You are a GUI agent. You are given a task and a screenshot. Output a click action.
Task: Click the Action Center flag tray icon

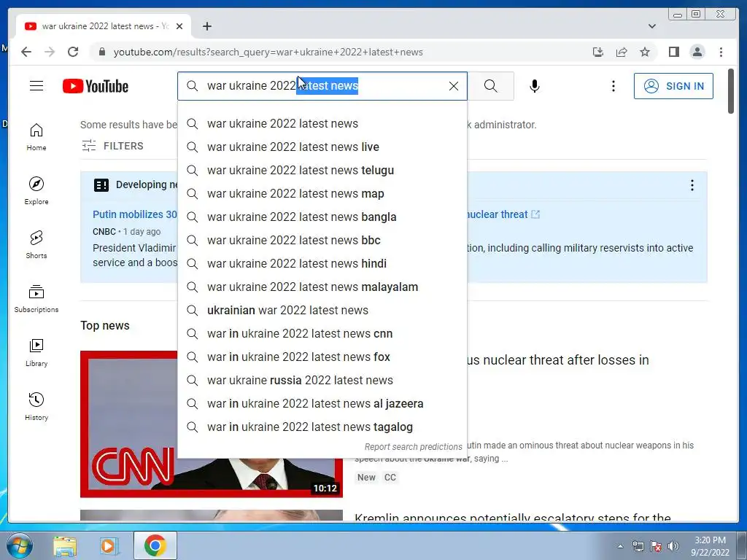(x=656, y=546)
